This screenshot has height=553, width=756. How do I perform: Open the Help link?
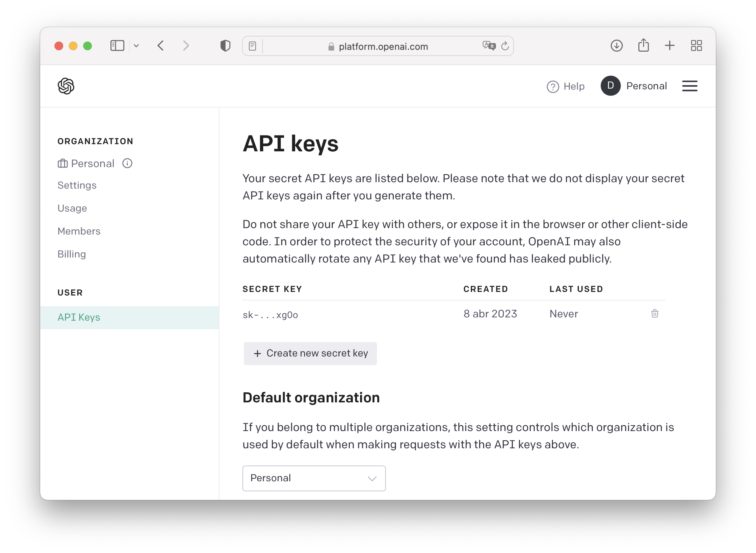566,86
